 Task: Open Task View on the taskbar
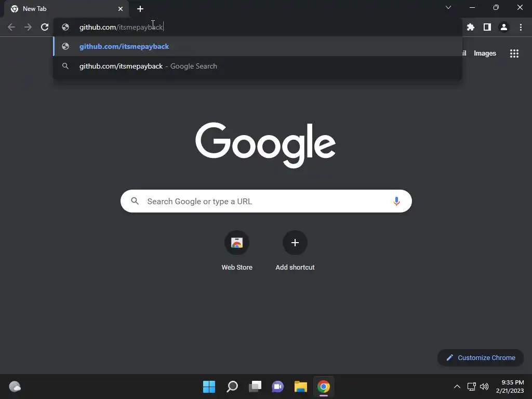(255, 387)
